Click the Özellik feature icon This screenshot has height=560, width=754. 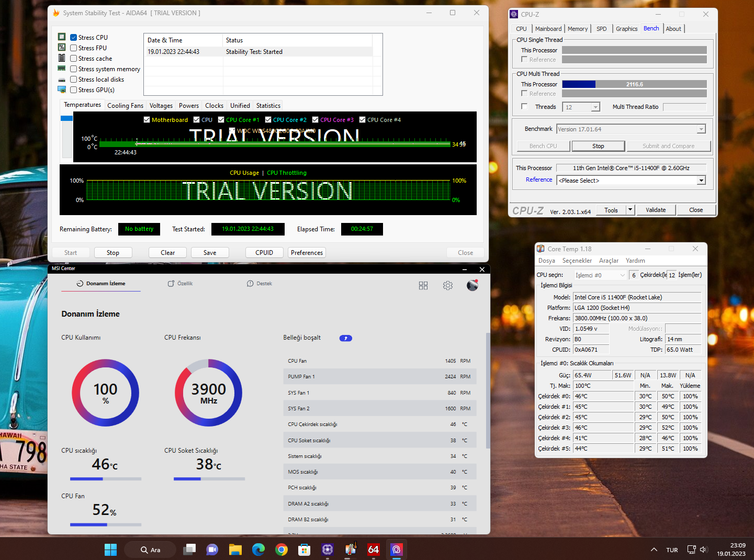pyautogui.click(x=171, y=284)
